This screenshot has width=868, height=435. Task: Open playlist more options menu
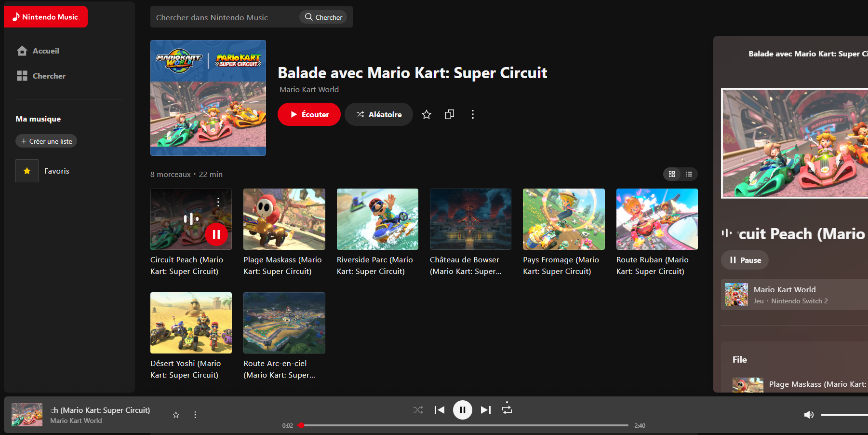pyautogui.click(x=473, y=114)
